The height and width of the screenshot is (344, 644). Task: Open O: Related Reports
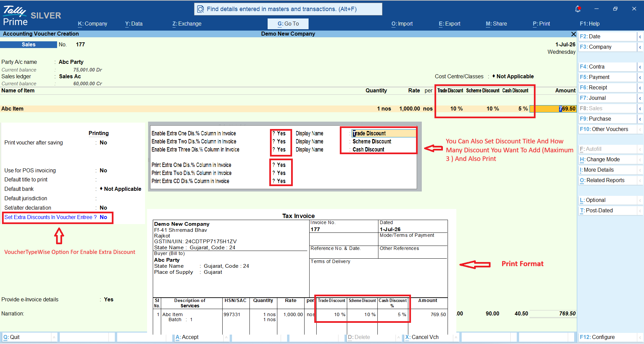(607, 180)
